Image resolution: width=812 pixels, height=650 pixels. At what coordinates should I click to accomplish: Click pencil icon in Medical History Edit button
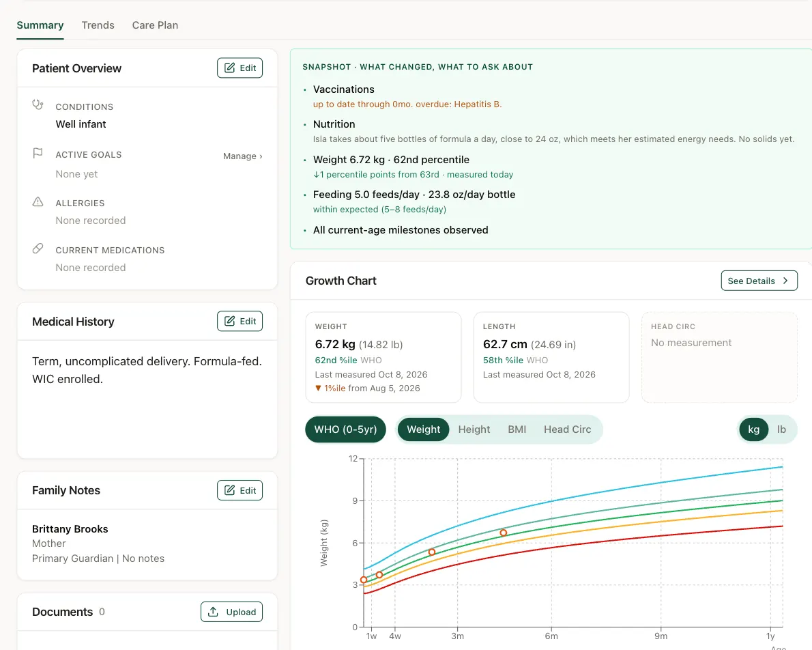pos(229,321)
